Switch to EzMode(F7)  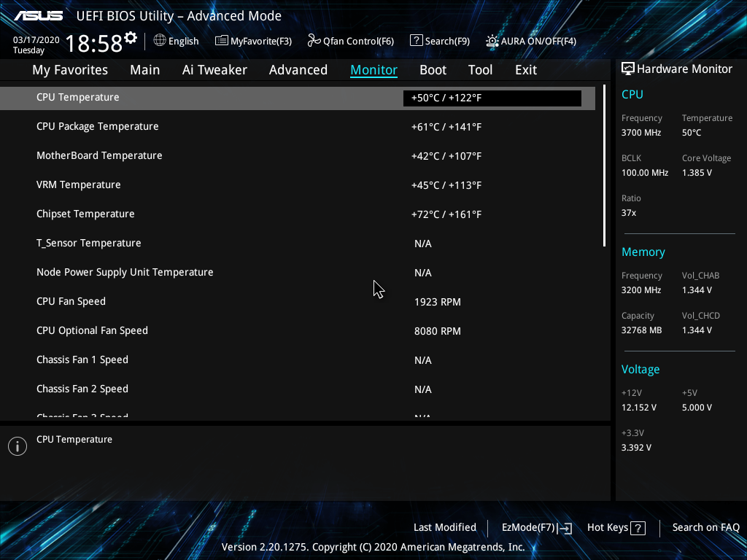[x=528, y=528]
